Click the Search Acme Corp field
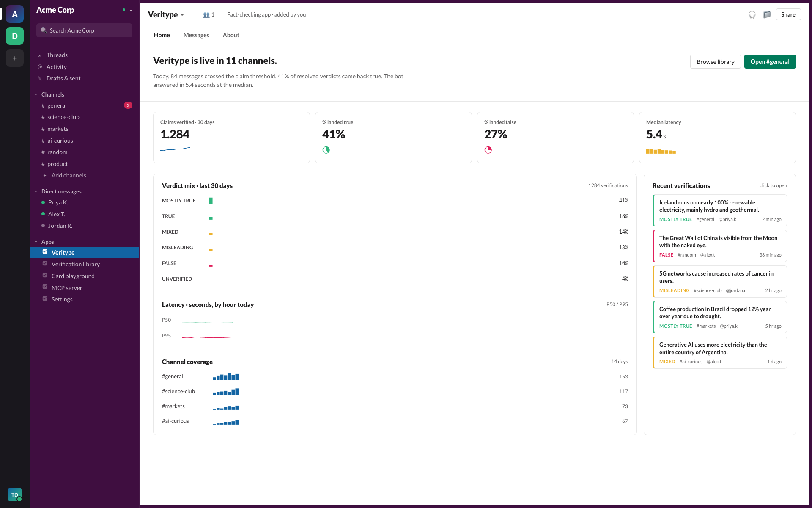This screenshot has height=508, width=812. (84, 30)
